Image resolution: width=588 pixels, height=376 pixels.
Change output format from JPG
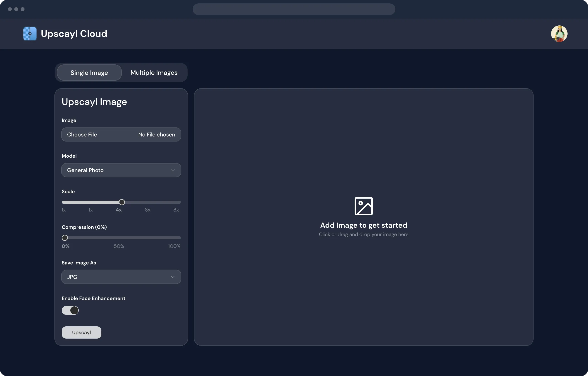121,277
